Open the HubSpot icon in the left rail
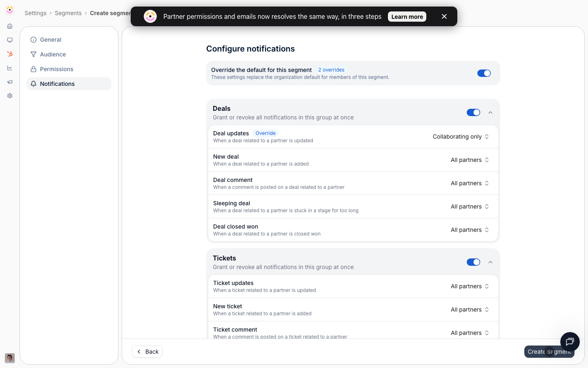Image resolution: width=588 pixels, height=368 pixels. (10, 54)
